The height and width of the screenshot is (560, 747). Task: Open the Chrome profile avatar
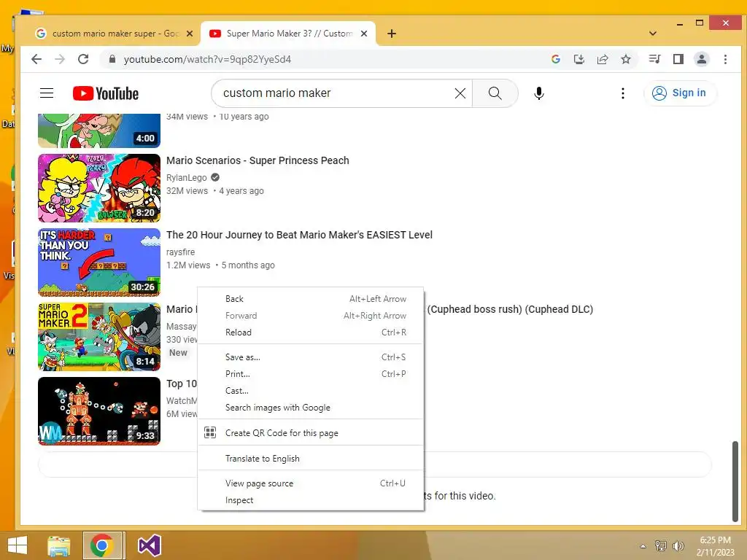tap(701, 59)
